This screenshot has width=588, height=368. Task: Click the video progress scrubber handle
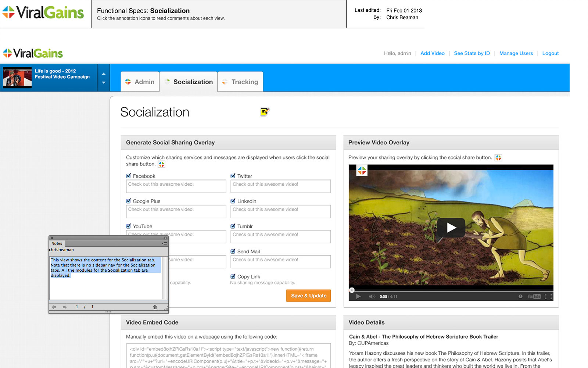tap(352, 290)
